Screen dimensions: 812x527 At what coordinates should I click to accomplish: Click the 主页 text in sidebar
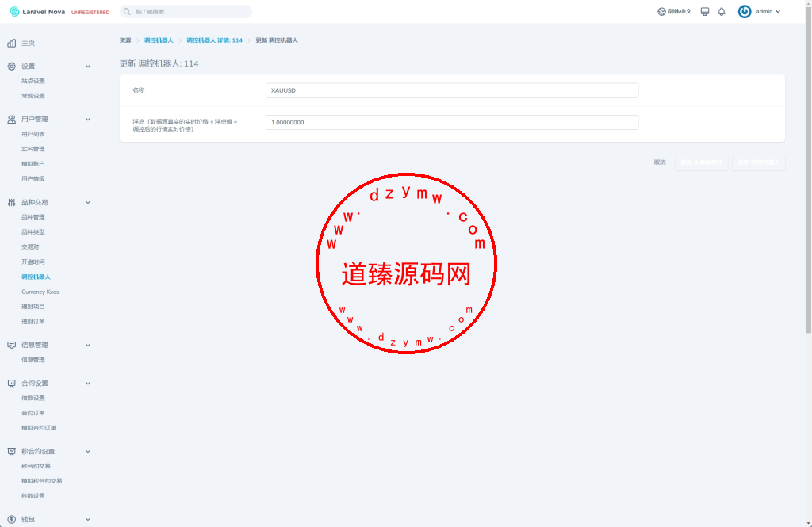[x=28, y=43]
